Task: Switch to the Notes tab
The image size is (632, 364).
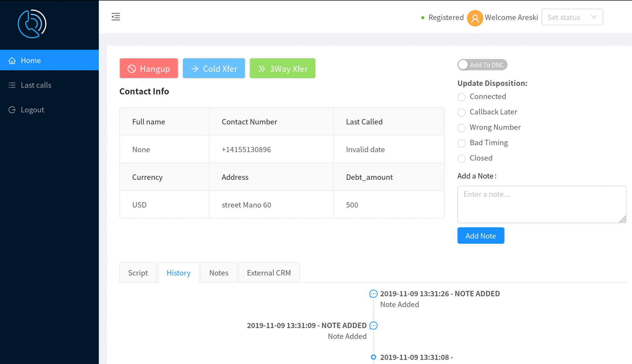Action: 218,272
